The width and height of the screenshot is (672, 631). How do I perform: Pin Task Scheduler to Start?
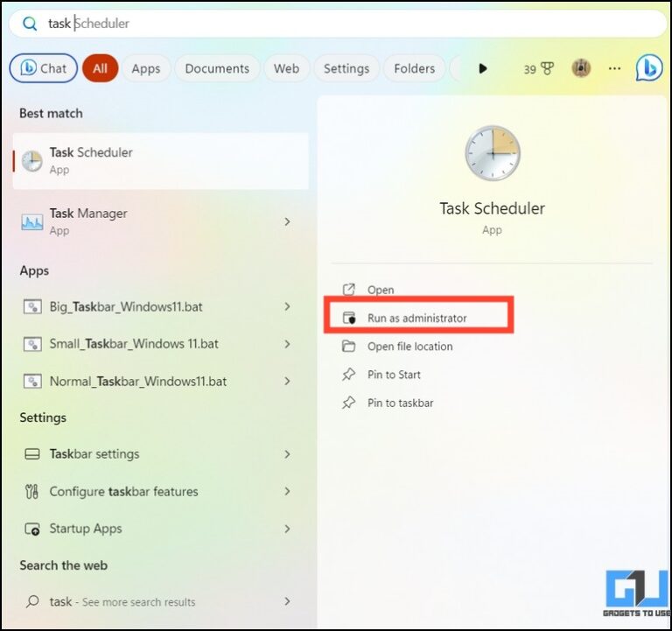[394, 375]
